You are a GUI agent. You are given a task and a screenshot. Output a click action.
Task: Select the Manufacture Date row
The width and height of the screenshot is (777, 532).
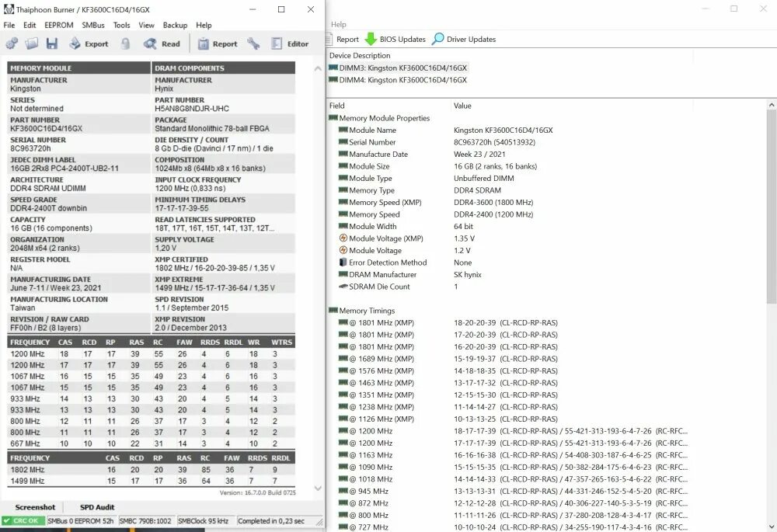point(422,154)
